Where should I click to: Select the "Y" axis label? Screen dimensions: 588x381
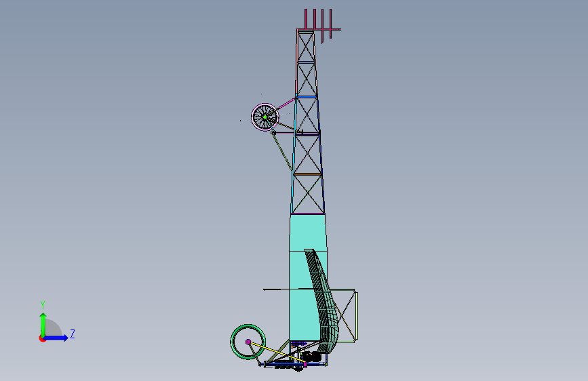(x=43, y=305)
